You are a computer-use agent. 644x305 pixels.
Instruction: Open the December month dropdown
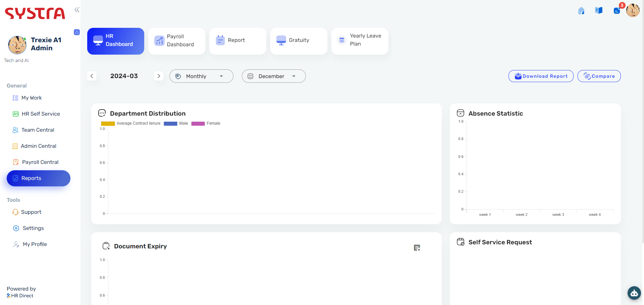coord(274,76)
